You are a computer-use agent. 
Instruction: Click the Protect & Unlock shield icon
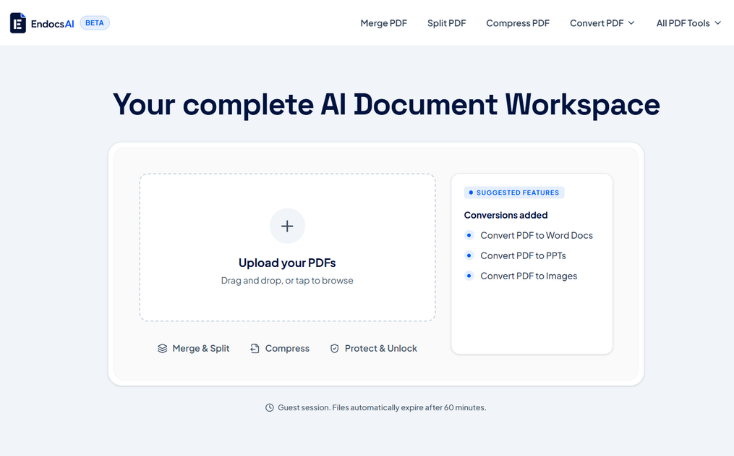pos(334,348)
